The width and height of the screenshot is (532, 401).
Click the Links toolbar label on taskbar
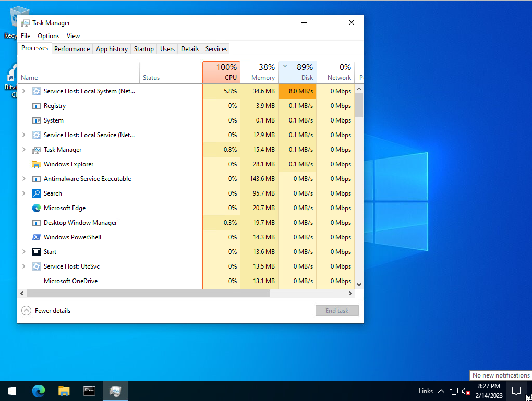point(426,391)
